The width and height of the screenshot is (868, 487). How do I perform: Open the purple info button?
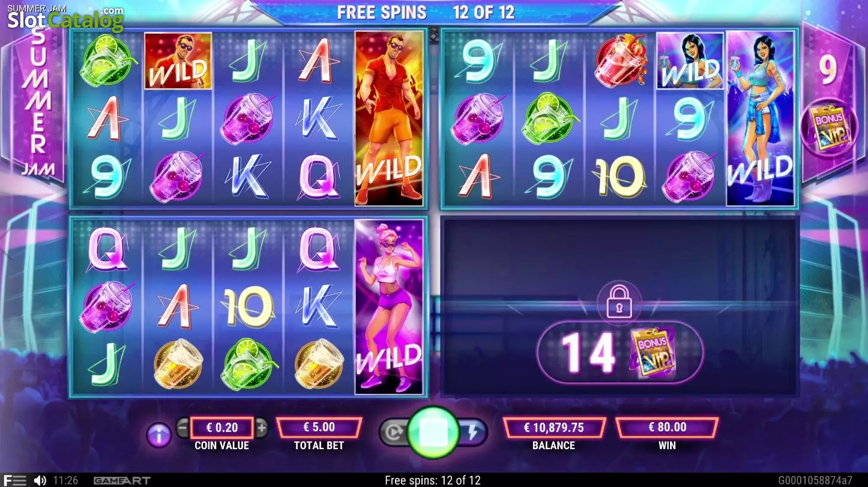(159, 435)
